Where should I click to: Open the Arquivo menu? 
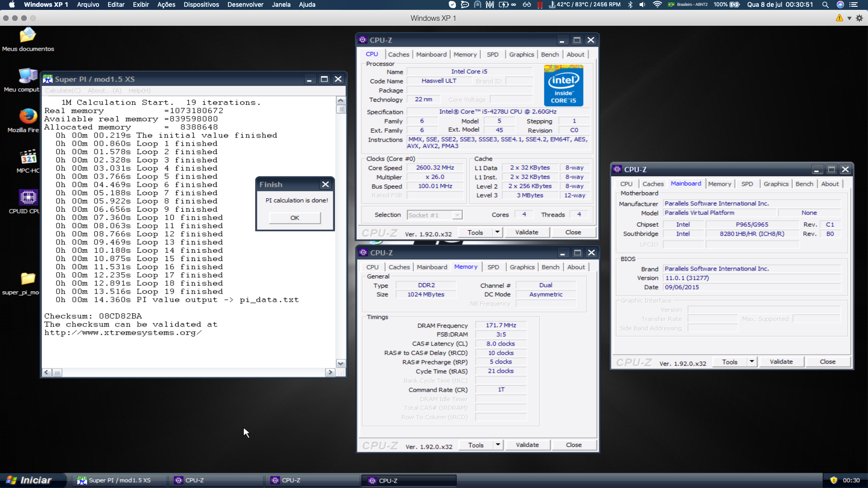(x=88, y=5)
